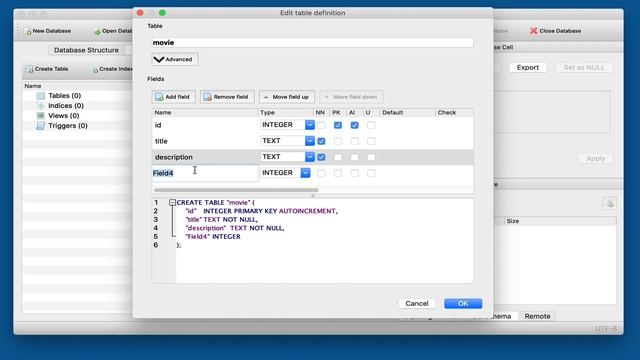The image size is (640, 360).
Task: Select the title field name cell
Action: click(205, 141)
